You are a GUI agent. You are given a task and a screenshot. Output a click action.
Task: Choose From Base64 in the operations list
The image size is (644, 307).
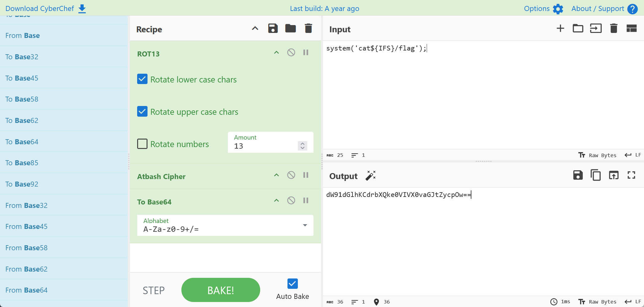tap(26, 290)
